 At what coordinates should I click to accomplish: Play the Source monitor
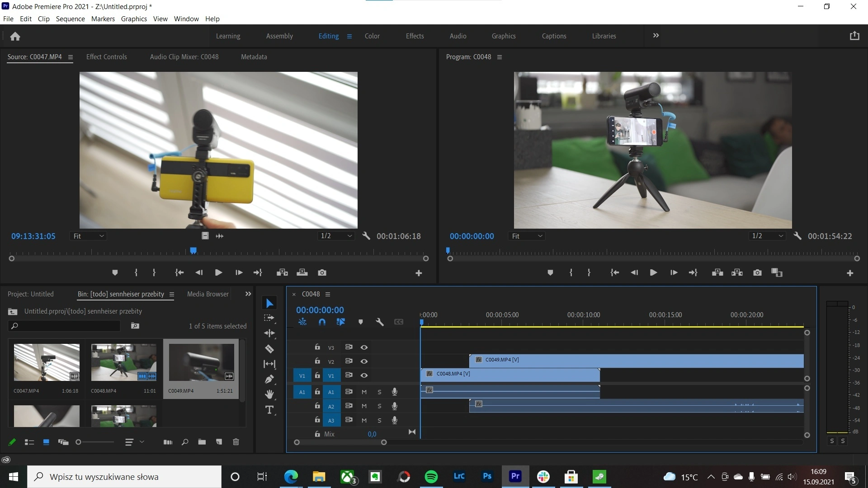[218, 272]
